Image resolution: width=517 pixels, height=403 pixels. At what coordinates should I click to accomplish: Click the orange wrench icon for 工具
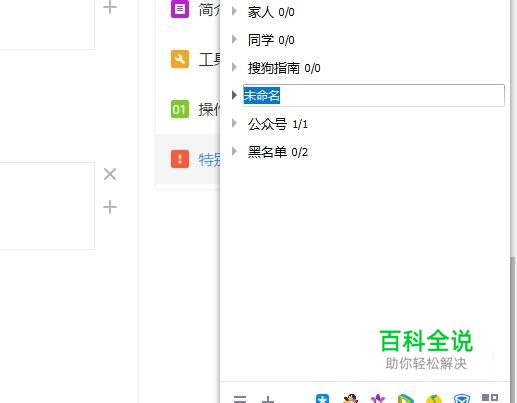180,59
